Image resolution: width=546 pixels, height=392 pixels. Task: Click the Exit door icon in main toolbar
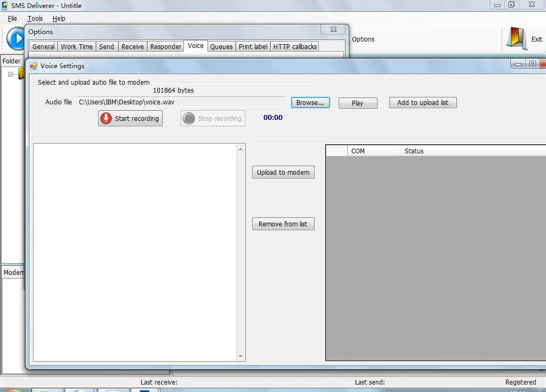(x=516, y=38)
